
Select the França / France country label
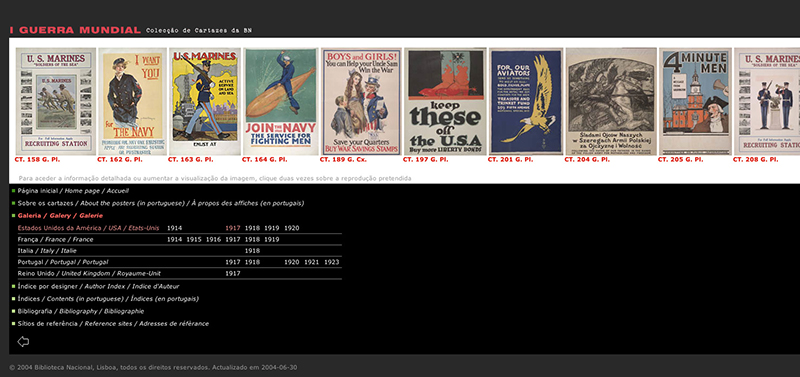pyautogui.click(x=56, y=239)
